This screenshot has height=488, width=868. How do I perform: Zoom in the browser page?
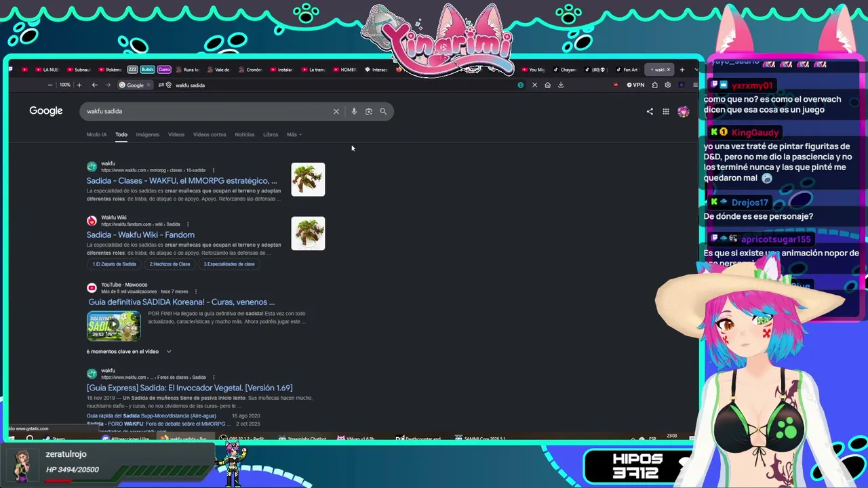79,85
